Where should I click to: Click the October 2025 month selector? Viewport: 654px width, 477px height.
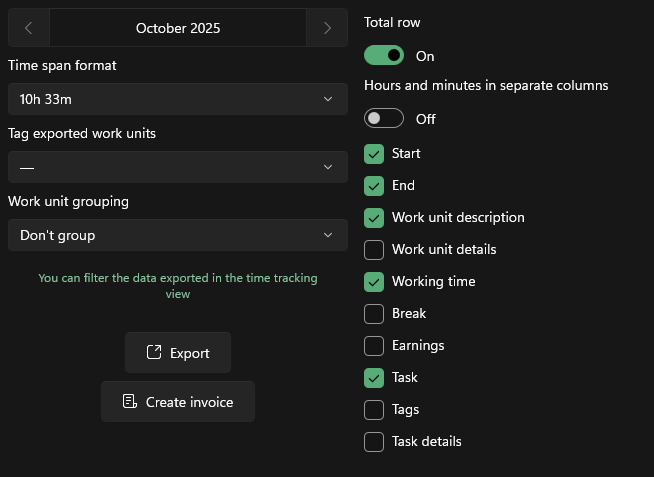point(178,28)
